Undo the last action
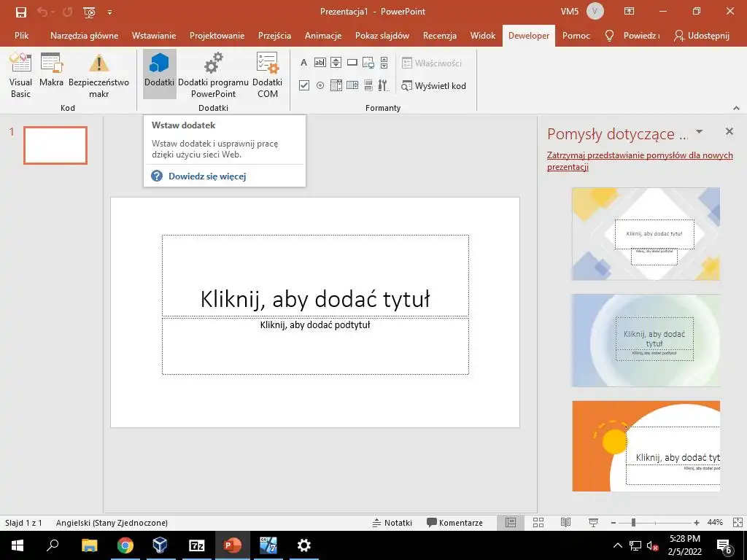The height and width of the screenshot is (560, 747). [x=43, y=12]
